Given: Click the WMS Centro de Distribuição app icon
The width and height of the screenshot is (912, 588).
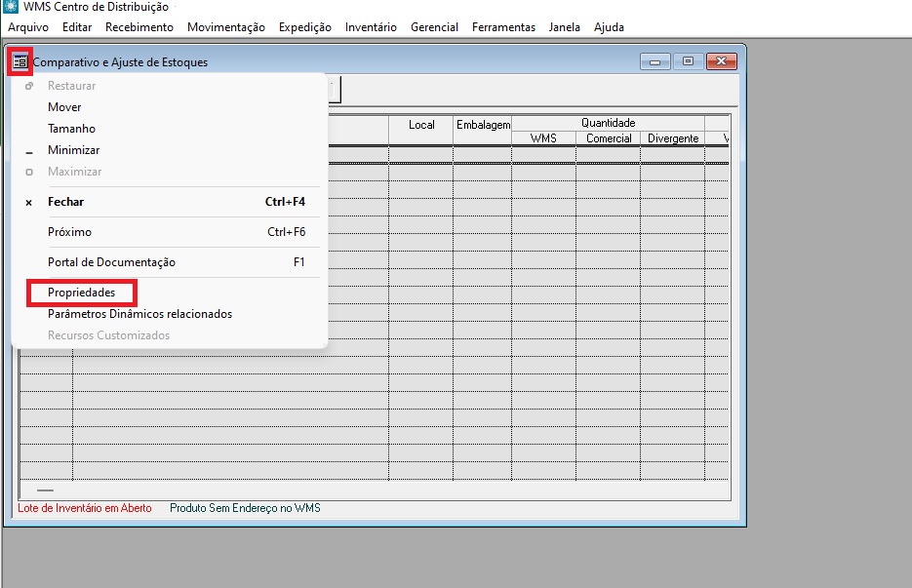Looking at the screenshot, I should [x=12, y=8].
